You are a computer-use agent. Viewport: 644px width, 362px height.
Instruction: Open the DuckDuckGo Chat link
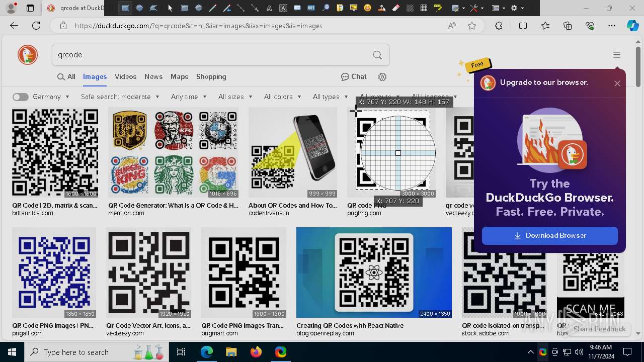(354, 77)
